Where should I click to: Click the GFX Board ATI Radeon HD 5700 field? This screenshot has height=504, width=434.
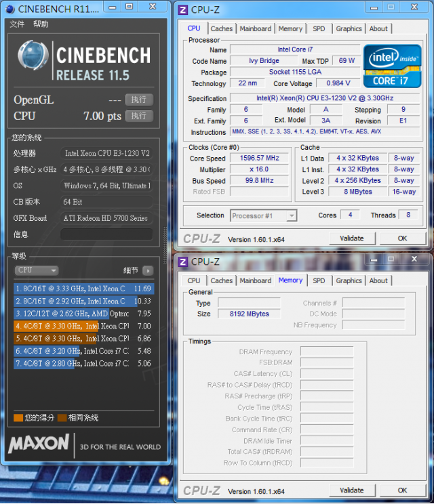[106, 218]
